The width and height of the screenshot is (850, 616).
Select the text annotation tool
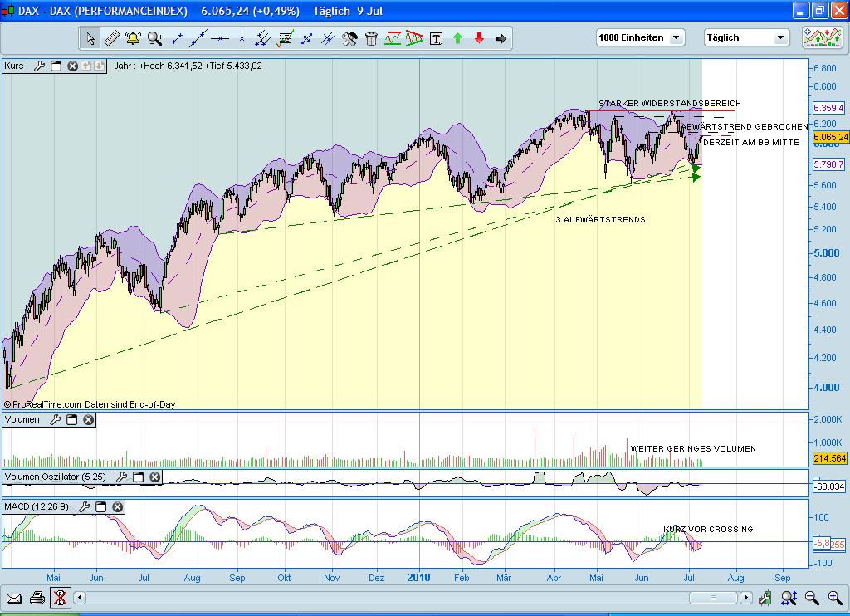coord(436,38)
